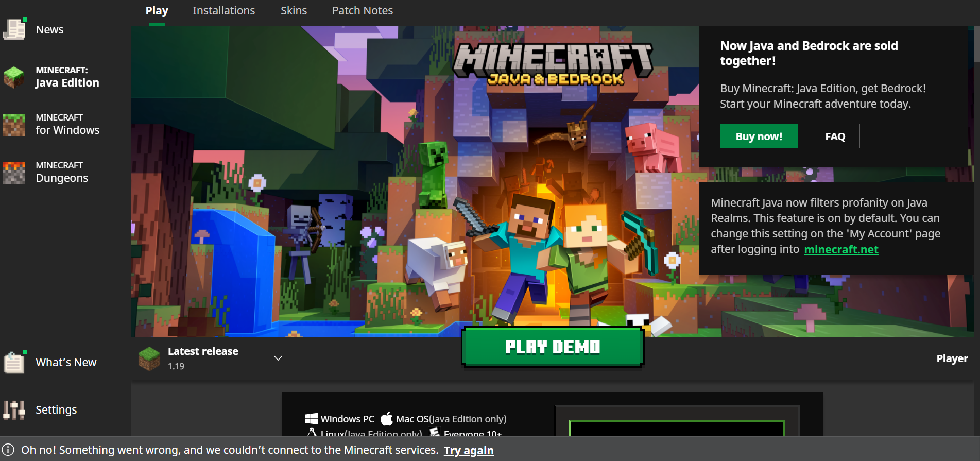The height and width of the screenshot is (461, 980).
Task: Open Minecraft for Windows icon
Action: pyautogui.click(x=14, y=125)
